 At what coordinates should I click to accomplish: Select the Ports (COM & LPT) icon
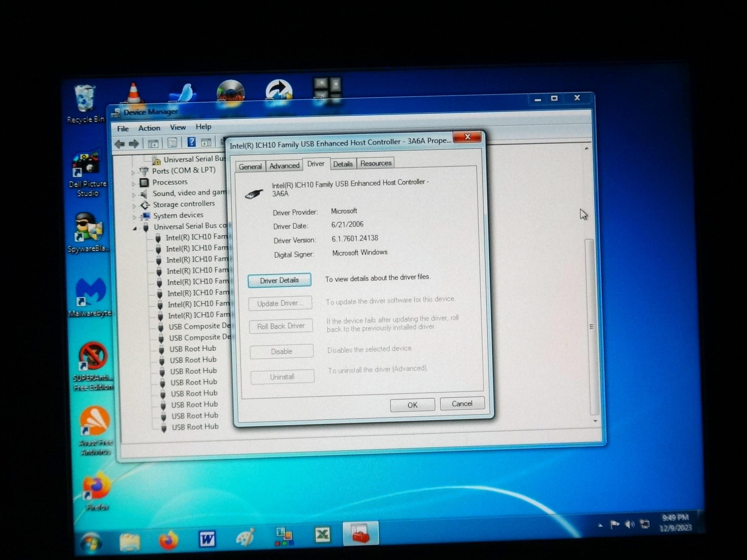144,171
